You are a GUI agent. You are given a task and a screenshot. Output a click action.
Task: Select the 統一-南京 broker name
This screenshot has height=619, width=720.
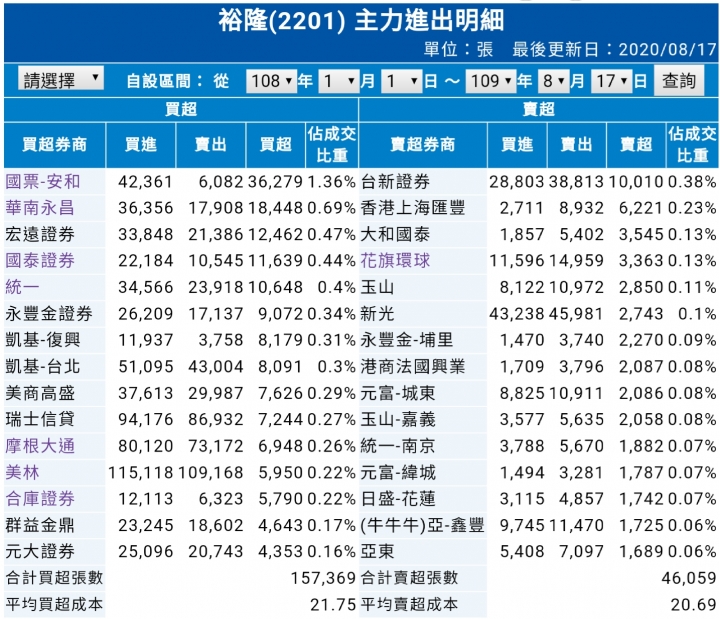pos(398,446)
